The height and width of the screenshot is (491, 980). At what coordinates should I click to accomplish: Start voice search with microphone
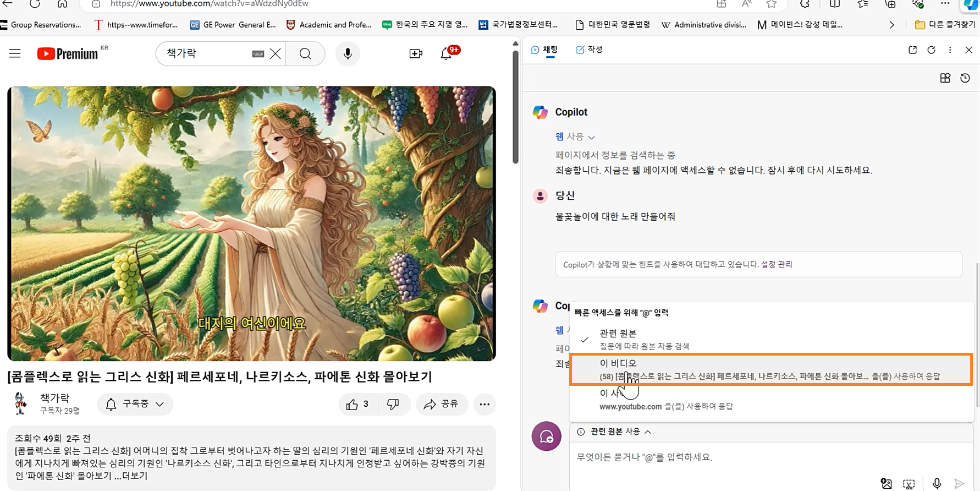(x=348, y=53)
